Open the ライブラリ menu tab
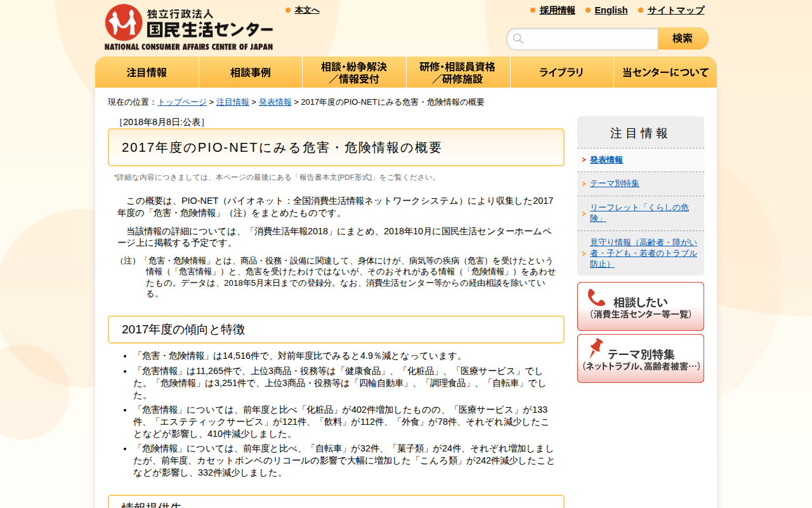The image size is (812, 508). coord(562,72)
